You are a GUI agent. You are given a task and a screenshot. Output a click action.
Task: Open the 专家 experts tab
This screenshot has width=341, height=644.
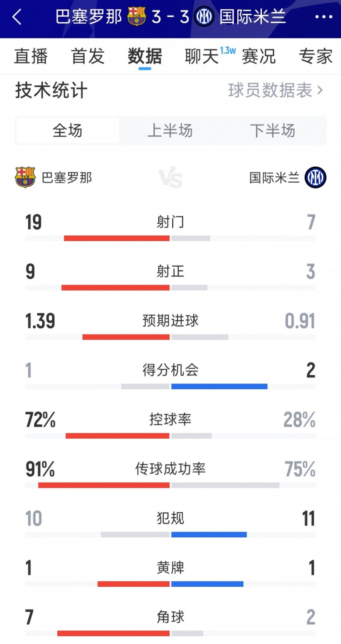click(x=316, y=56)
